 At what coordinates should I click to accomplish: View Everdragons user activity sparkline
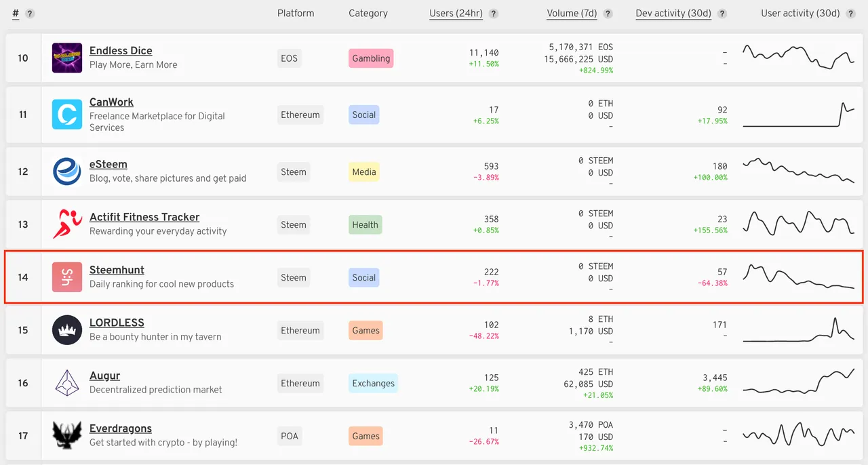coord(799,434)
